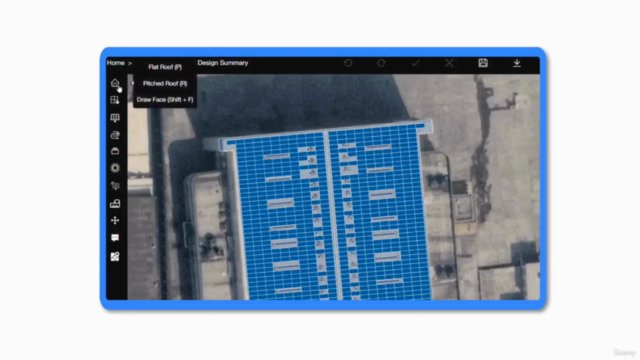Viewport: 640px width, 360px height.
Task: Confirm with the checkmark icon
Action: coord(416,63)
